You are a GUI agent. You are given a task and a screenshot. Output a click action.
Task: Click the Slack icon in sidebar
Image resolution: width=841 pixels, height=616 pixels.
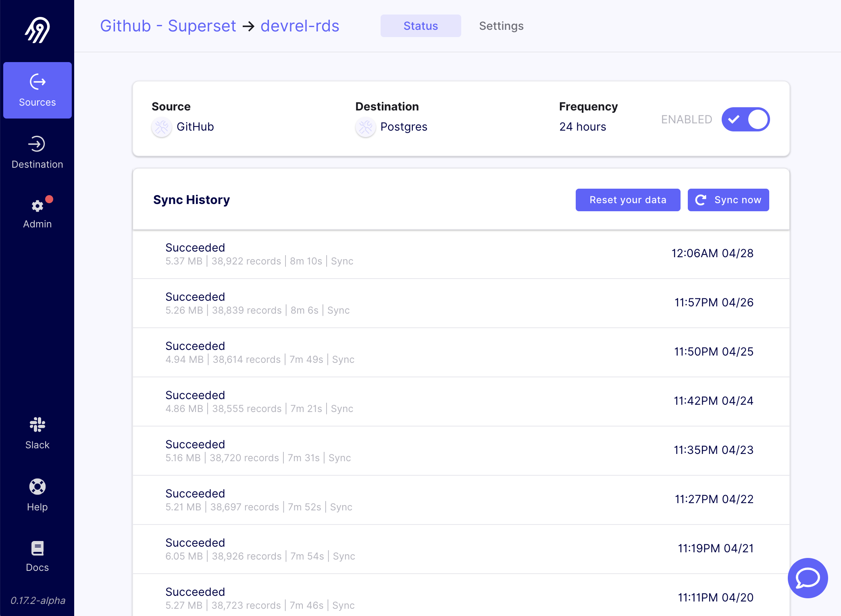[37, 425]
